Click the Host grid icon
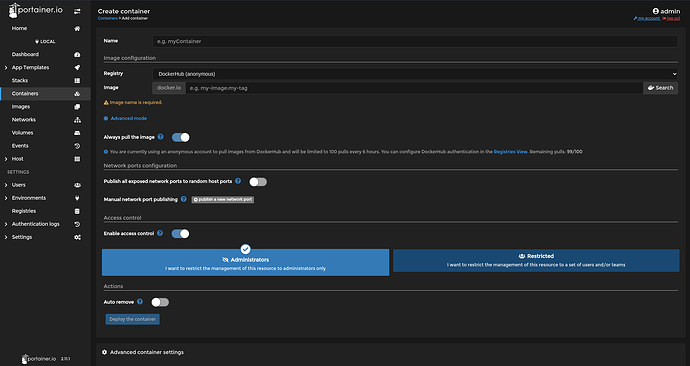The height and width of the screenshot is (366, 690). point(77,159)
